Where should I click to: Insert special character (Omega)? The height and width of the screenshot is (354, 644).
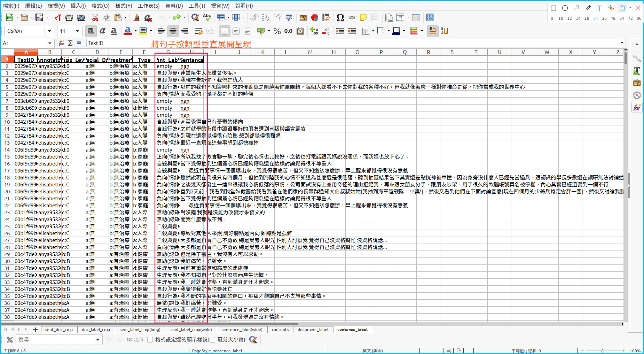[340, 17]
